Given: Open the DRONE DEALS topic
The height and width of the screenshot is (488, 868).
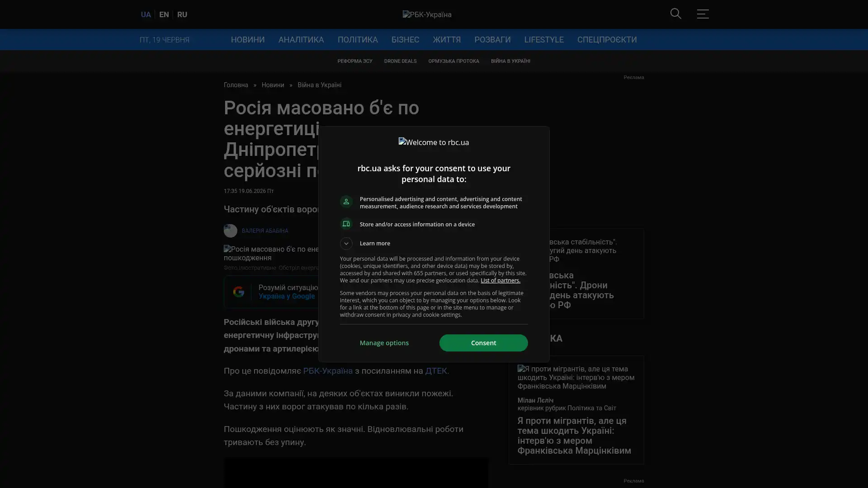Looking at the screenshot, I should pos(400,61).
